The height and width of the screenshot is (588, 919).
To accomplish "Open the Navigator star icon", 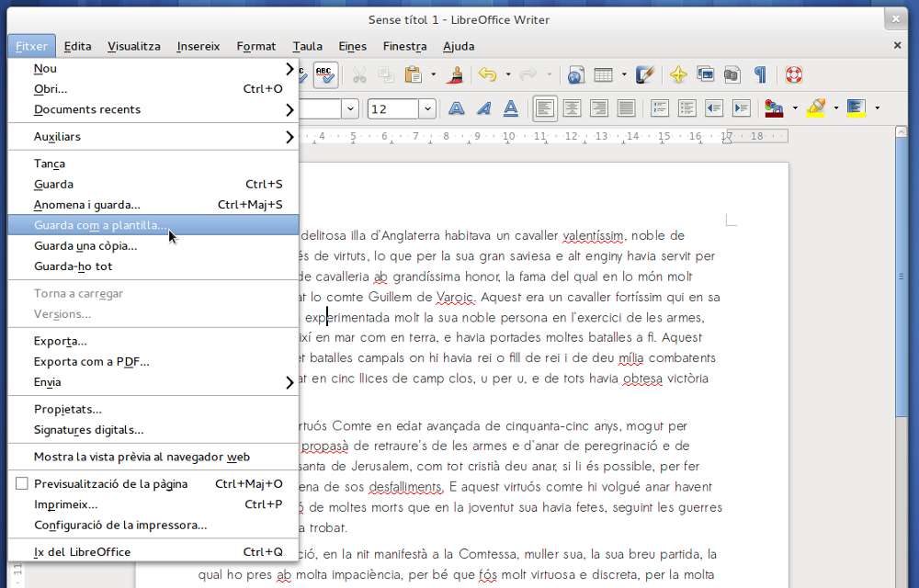I will pyautogui.click(x=678, y=75).
